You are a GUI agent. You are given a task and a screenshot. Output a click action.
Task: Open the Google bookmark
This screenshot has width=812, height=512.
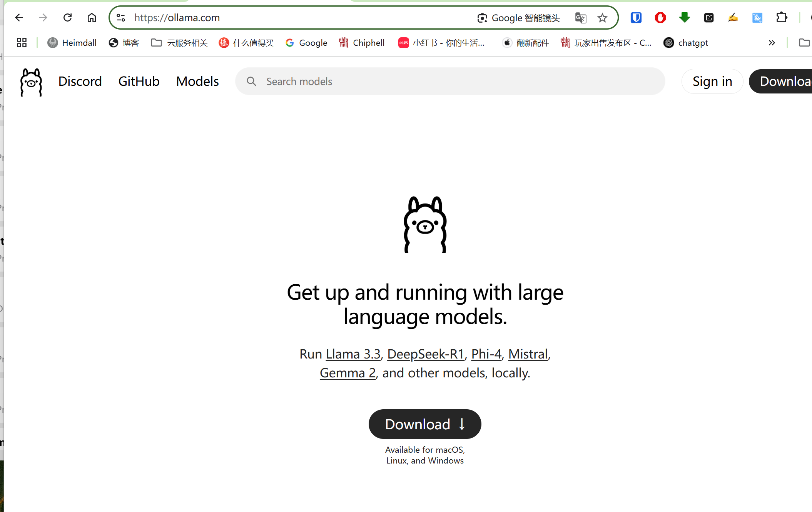[307, 43]
